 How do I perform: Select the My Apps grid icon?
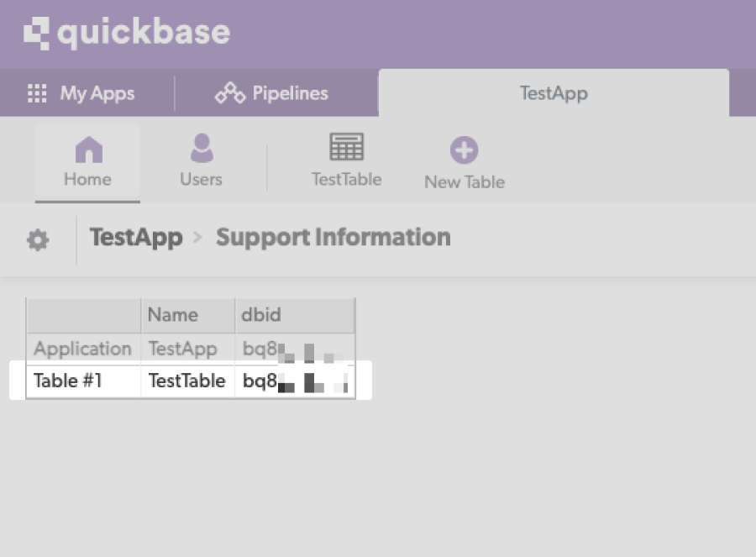point(37,93)
